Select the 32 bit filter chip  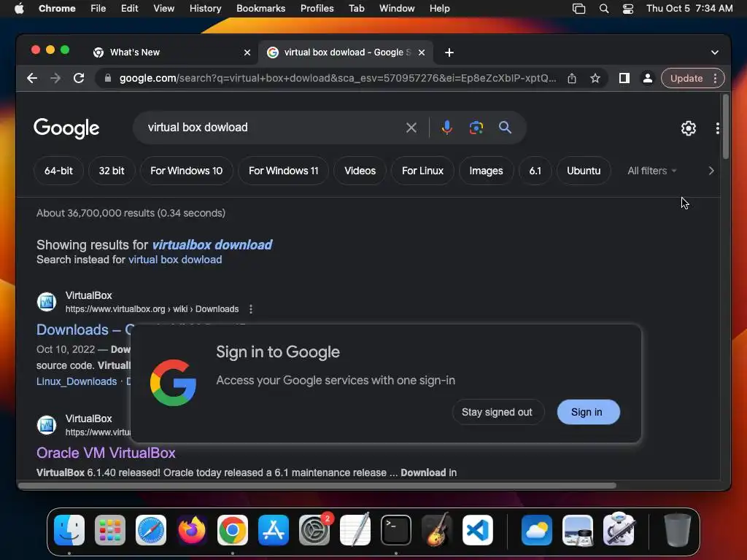pos(112,171)
